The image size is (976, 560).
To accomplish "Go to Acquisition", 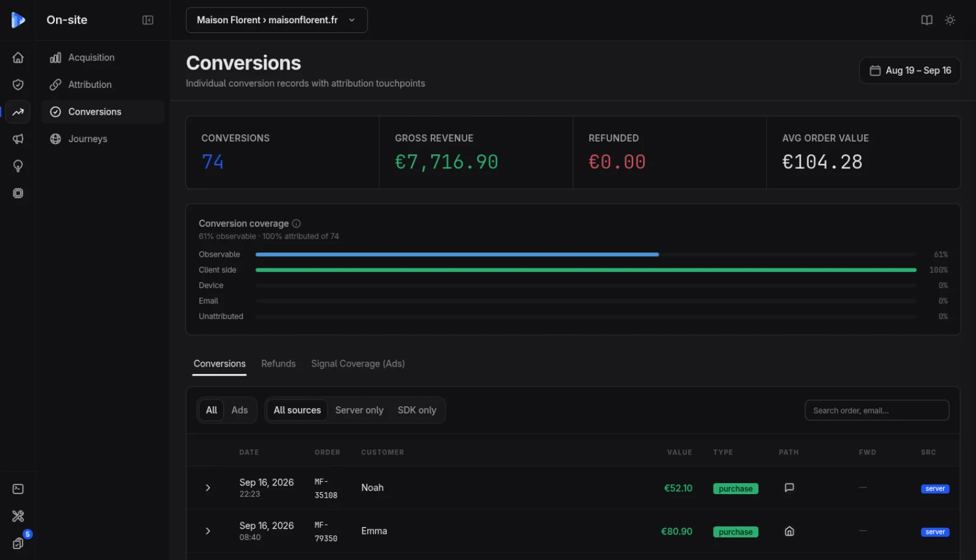I will click(x=102, y=57).
